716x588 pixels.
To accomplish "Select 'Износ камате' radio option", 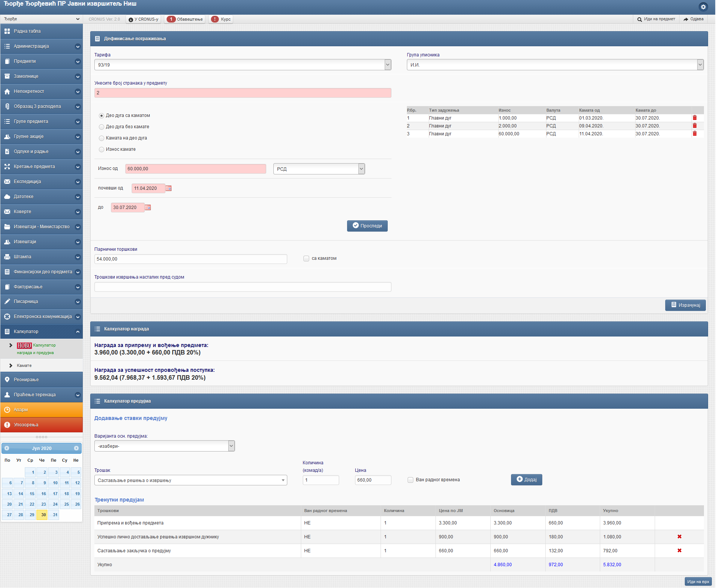I will tap(102, 150).
